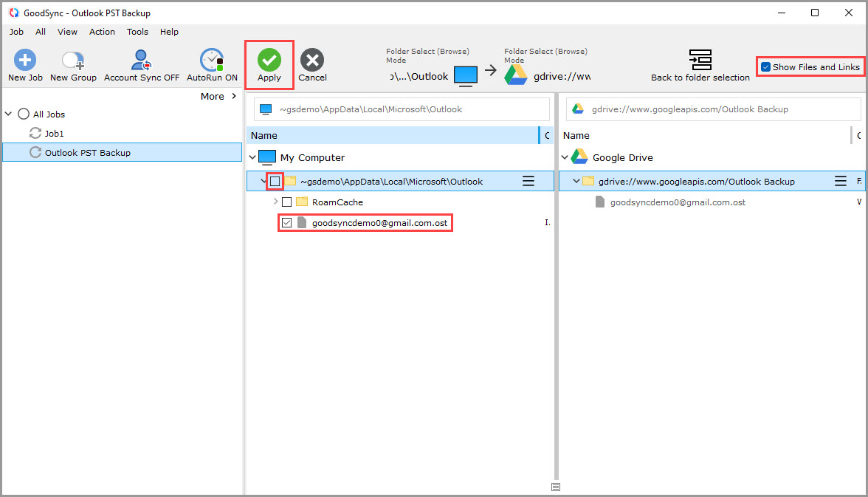Screen dimensions: 868x497
Task: Check the ~gsdemo Outlook folder checkbox
Action: [x=275, y=181]
